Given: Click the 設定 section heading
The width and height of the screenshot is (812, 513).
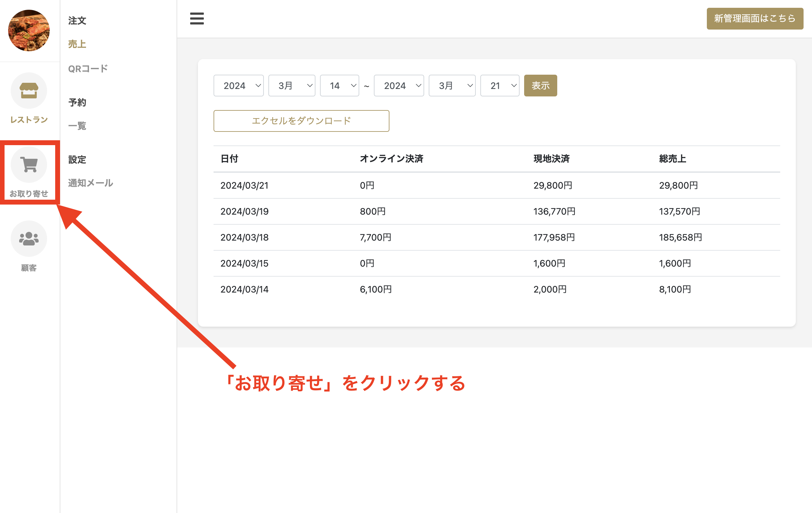Looking at the screenshot, I should [77, 159].
